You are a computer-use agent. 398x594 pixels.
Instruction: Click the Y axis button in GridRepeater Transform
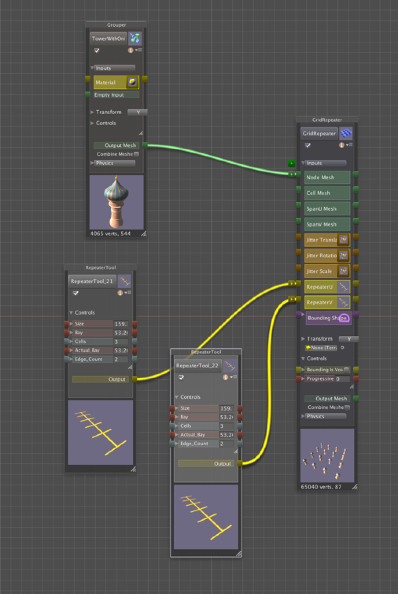pyautogui.click(x=348, y=339)
